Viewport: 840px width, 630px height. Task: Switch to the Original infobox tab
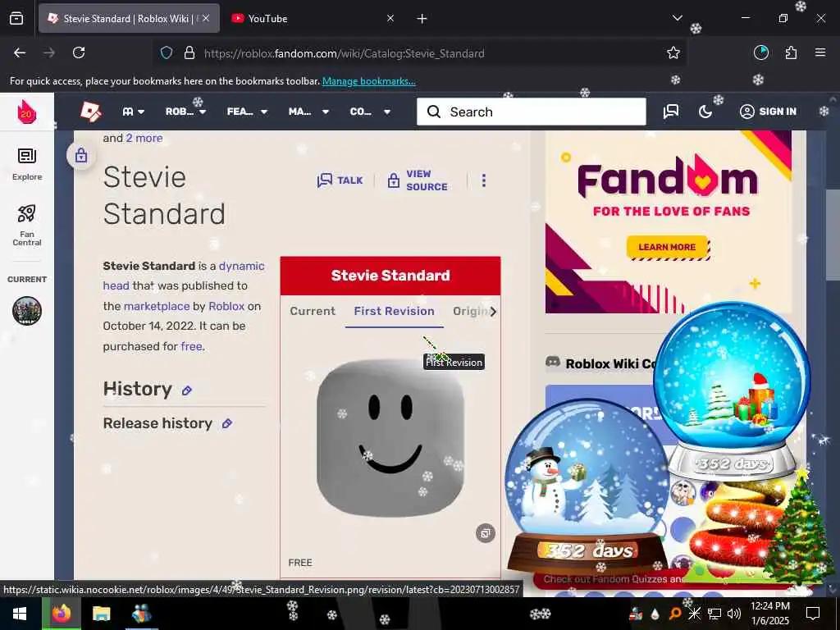point(470,311)
